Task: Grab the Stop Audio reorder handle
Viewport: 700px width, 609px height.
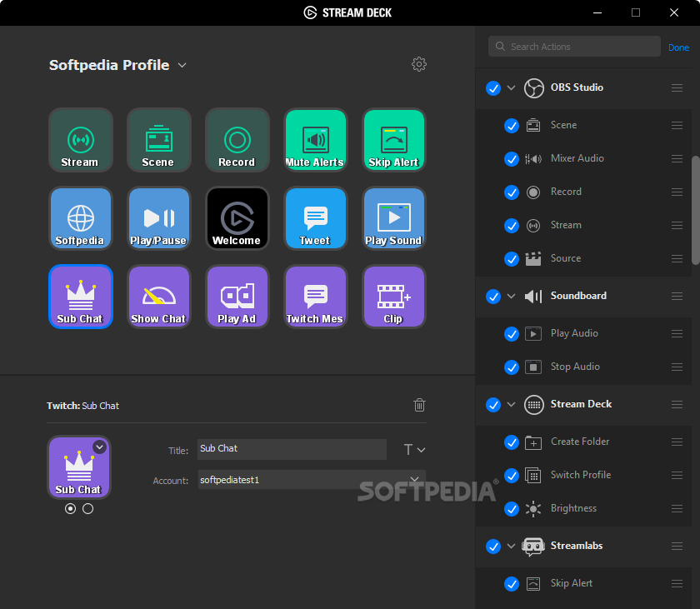Action: (x=677, y=367)
